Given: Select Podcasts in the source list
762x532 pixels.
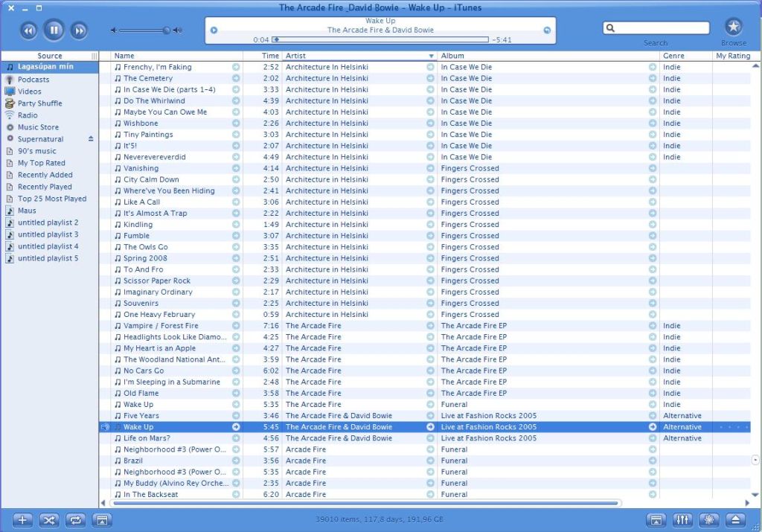Looking at the screenshot, I should tap(50, 79).
